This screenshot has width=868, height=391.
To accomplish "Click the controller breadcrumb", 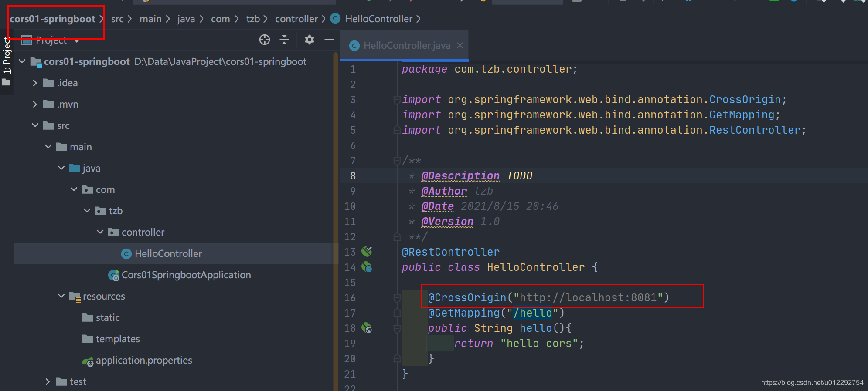I will coord(296,19).
